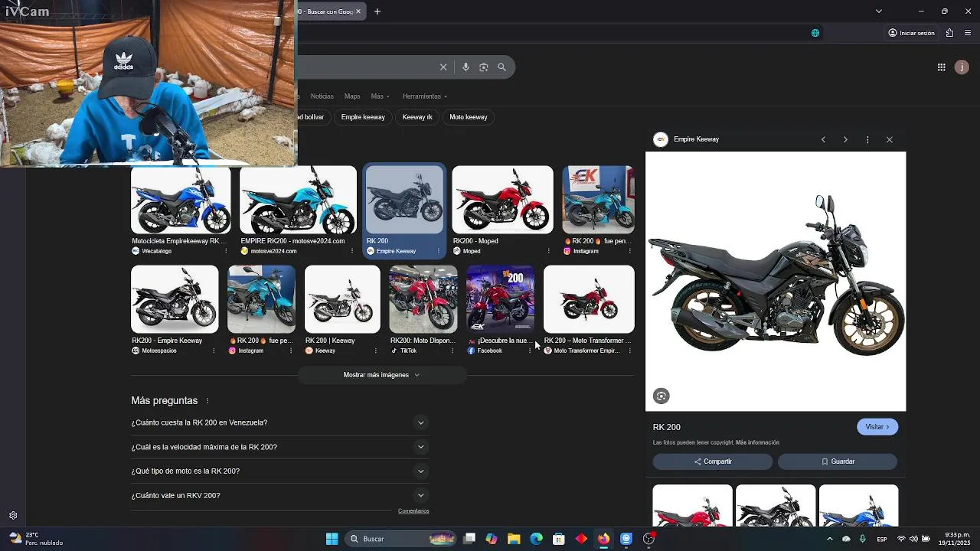Open OBS Studio icon in taskbar
Viewport: 980px width, 551px height.
(x=648, y=539)
